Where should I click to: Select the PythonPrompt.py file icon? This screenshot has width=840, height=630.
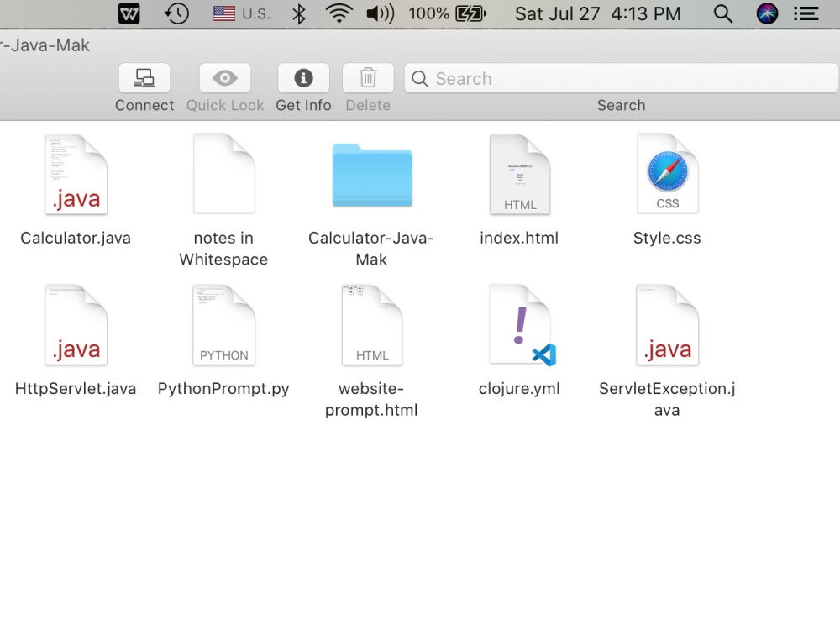(224, 324)
